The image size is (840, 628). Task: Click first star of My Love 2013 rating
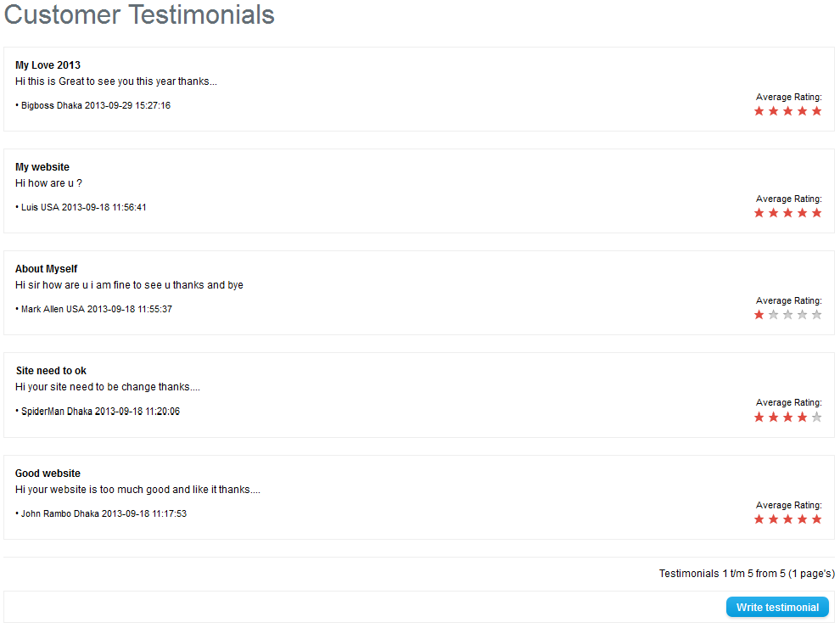coord(759,111)
